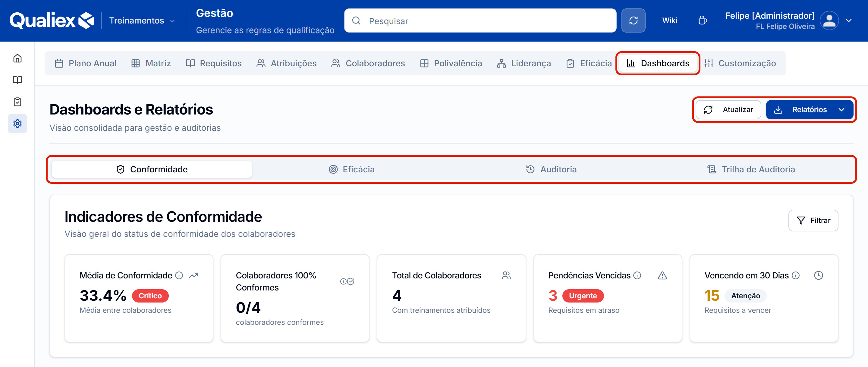Open the Plano Anual tab
868x367 pixels.
tap(86, 63)
